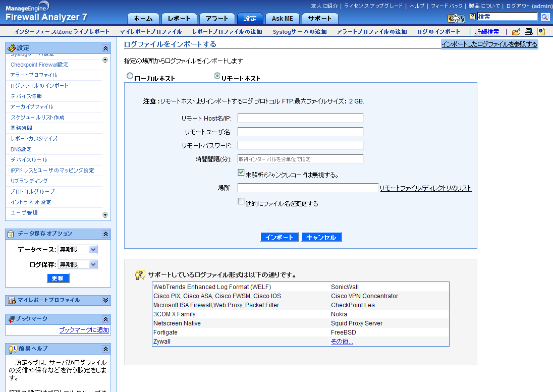
Task: Open Syslogサーバの追加 menu item
Action: pyautogui.click(x=300, y=32)
